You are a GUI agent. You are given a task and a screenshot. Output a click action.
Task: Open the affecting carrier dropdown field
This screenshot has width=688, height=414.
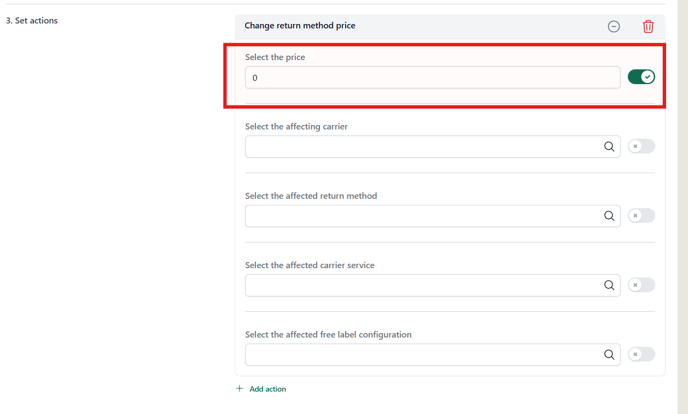[433, 146]
